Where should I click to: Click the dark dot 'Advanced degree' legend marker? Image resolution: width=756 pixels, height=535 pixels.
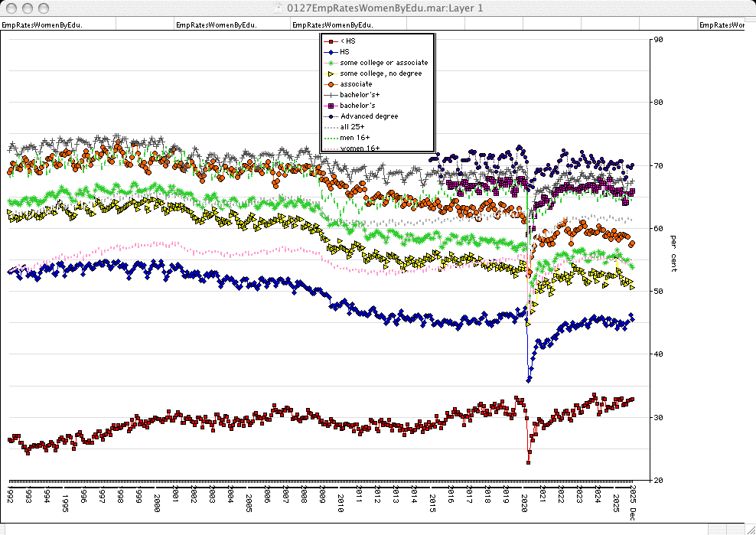click(x=330, y=116)
